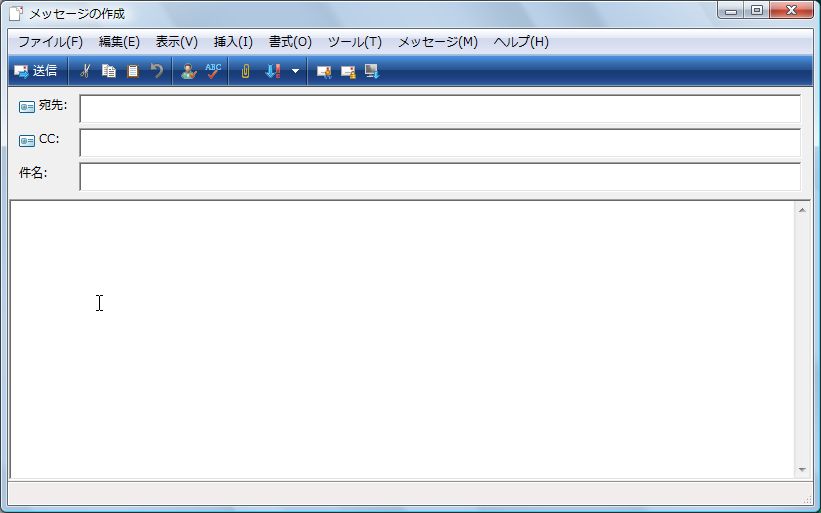Run the ABC spell check
The image size is (821, 513).
(x=213, y=71)
